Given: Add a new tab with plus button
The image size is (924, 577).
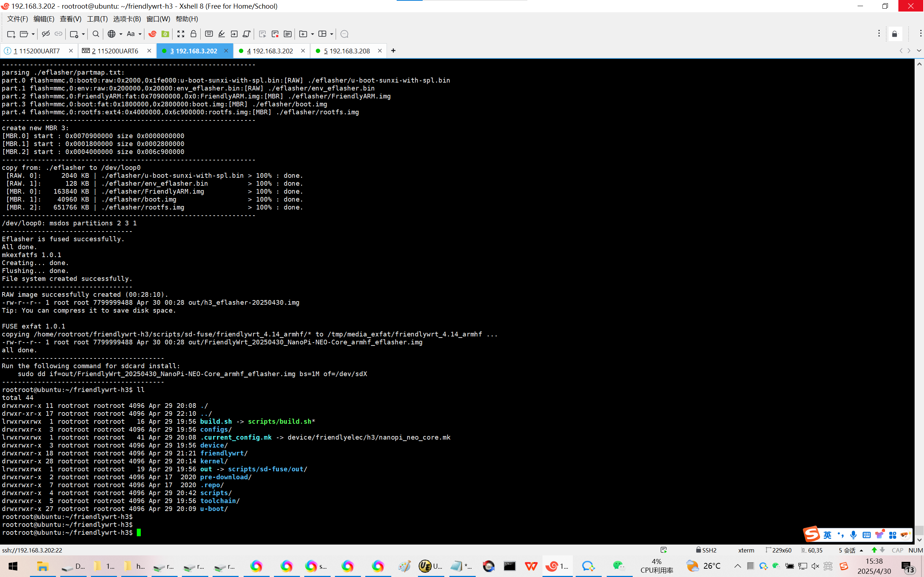Looking at the screenshot, I should 393,51.
